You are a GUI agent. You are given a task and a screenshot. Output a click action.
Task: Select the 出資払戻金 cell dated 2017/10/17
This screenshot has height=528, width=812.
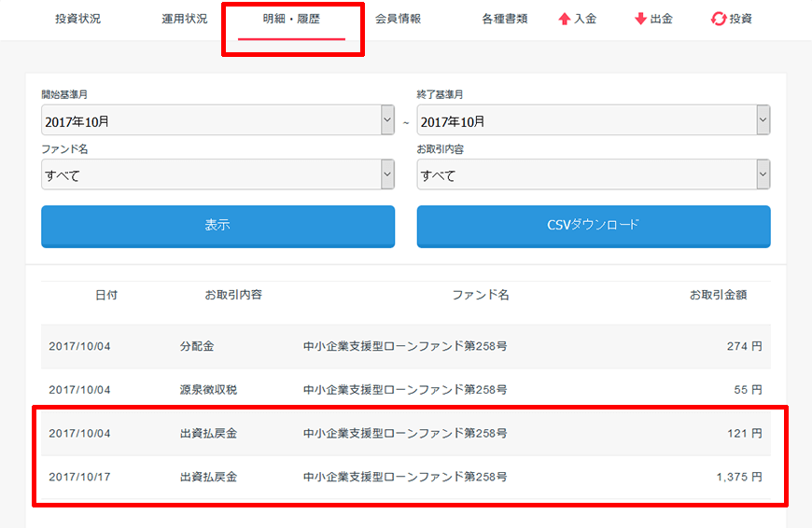208,477
